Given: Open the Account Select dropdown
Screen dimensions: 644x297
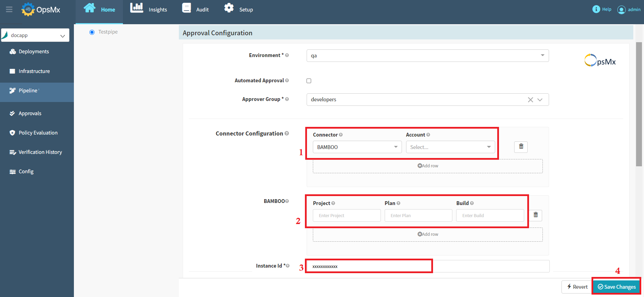Looking at the screenshot, I should [x=450, y=147].
